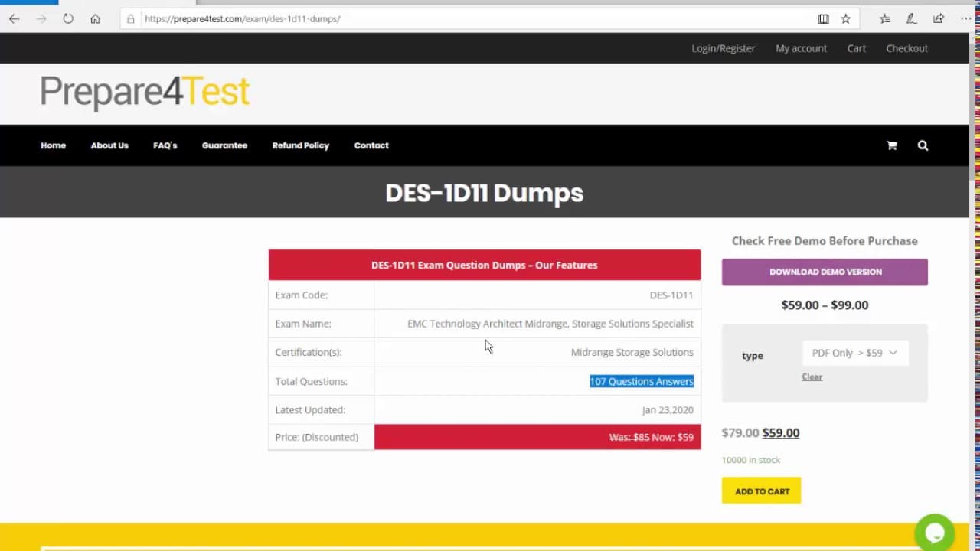980x551 pixels.
Task: Click Check Free Demo Before Purchase heading
Action: [825, 240]
